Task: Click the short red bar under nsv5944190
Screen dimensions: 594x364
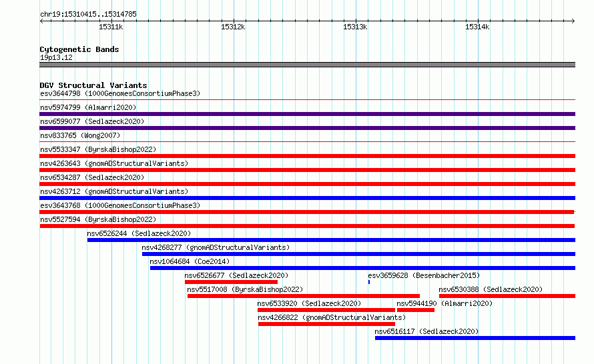Action: tap(416, 310)
